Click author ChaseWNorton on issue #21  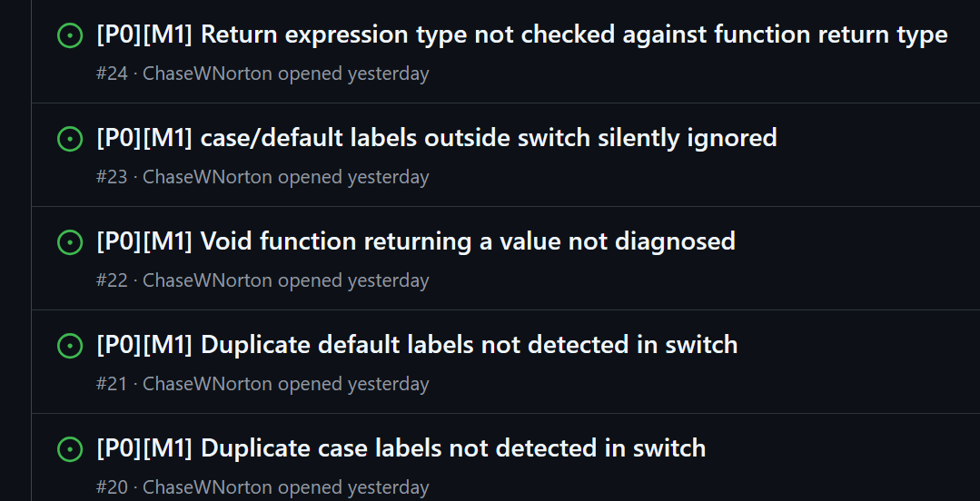coord(207,384)
